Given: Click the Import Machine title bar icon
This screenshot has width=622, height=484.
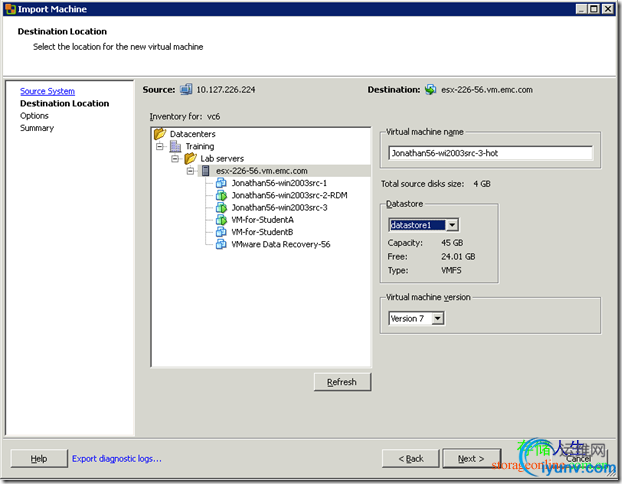Looking at the screenshot, I should 11,9.
